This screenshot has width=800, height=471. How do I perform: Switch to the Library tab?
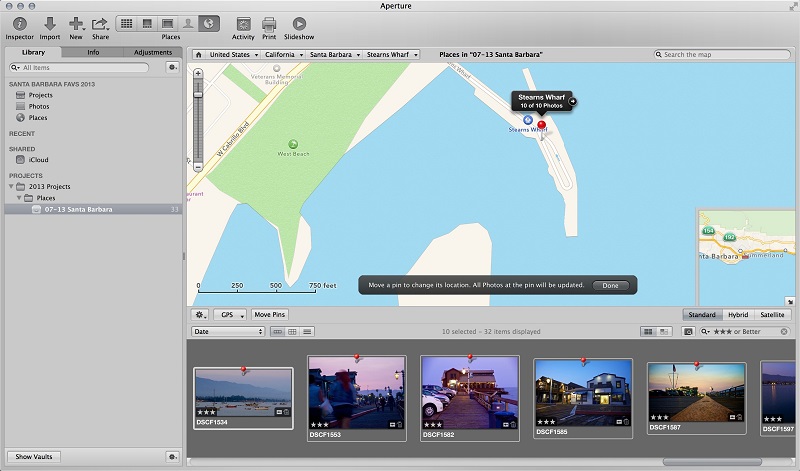[33, 52]
